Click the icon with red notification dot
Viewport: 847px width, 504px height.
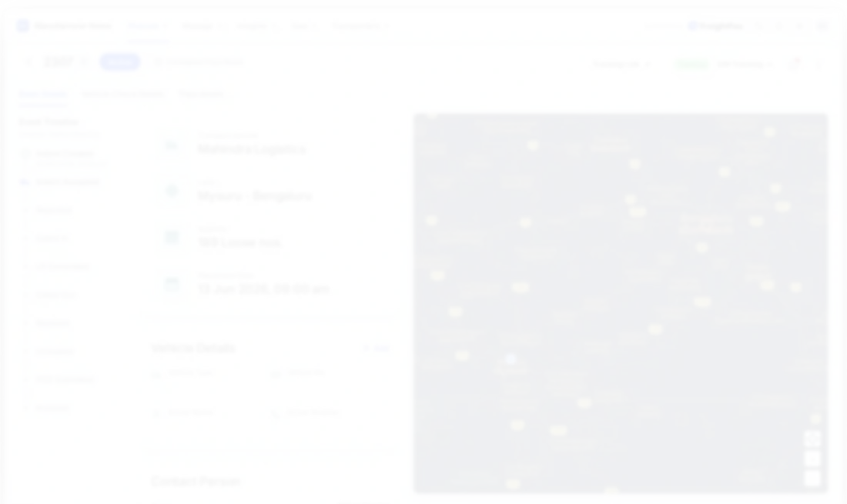coord(795,64)
